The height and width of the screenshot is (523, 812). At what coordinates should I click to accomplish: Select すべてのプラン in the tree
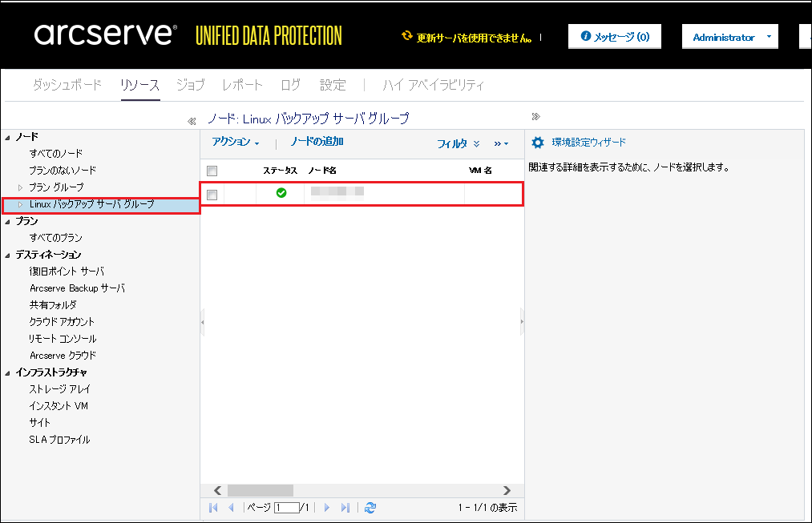(56, 238)
